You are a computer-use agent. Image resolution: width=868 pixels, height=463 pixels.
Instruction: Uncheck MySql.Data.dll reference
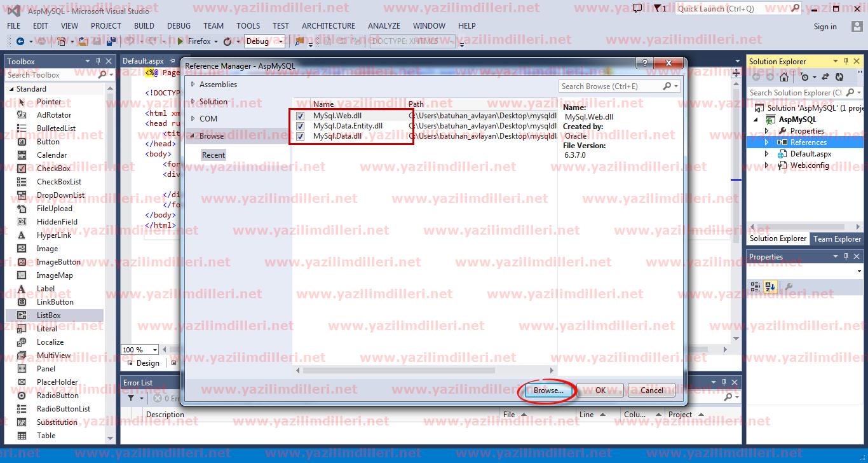[301, 136]
